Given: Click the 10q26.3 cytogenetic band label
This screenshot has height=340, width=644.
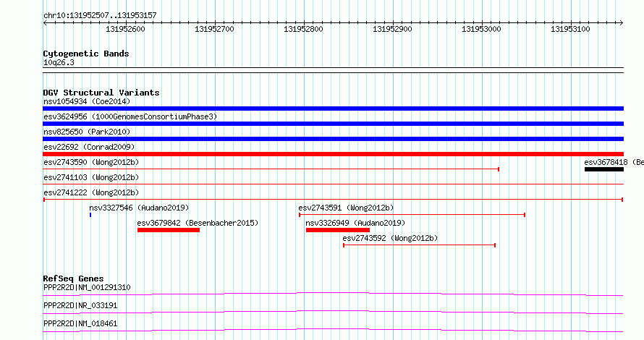Looking at the screenshot, I should tap(59, 62).
